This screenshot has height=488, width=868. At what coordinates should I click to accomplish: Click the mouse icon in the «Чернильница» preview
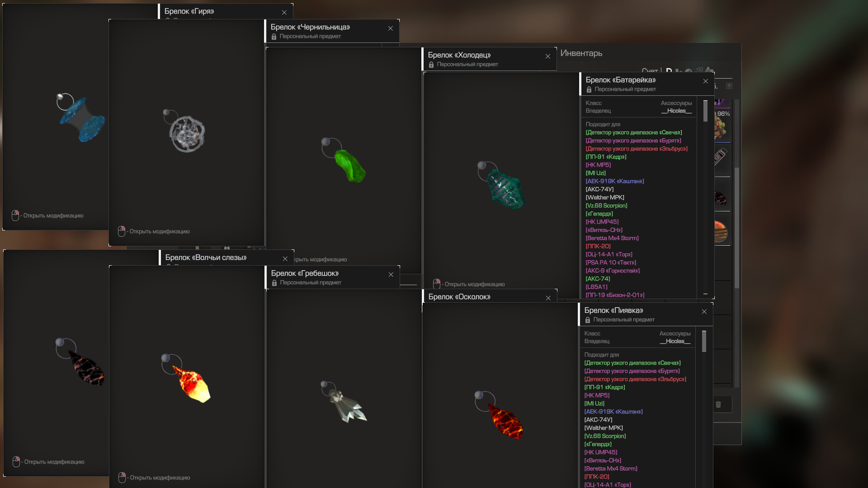tap(122, 231)
